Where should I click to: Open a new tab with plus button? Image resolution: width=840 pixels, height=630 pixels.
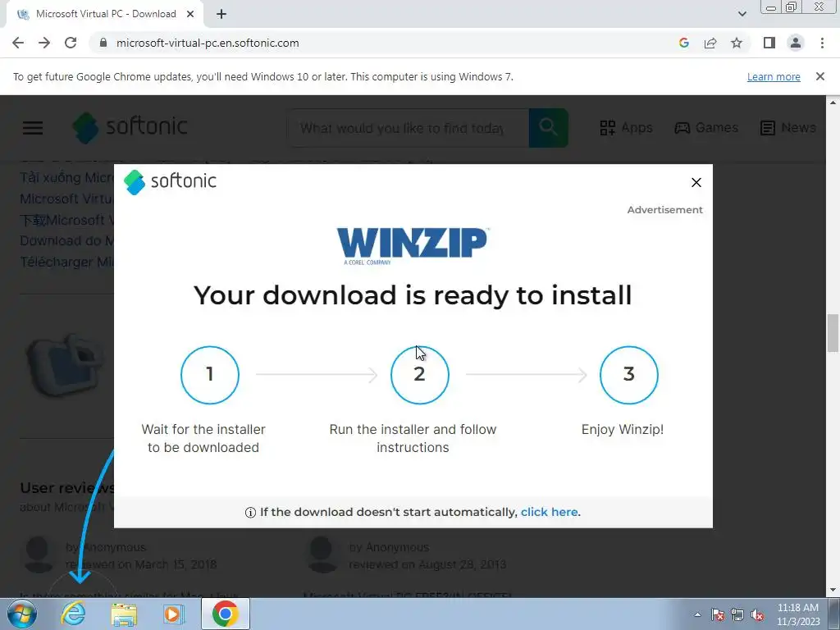221,15
